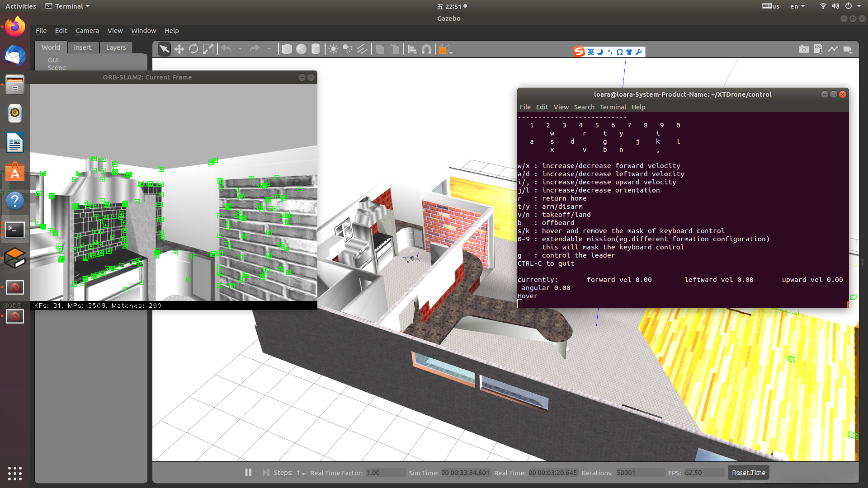Select the scale mode tool

click(208, 49)
